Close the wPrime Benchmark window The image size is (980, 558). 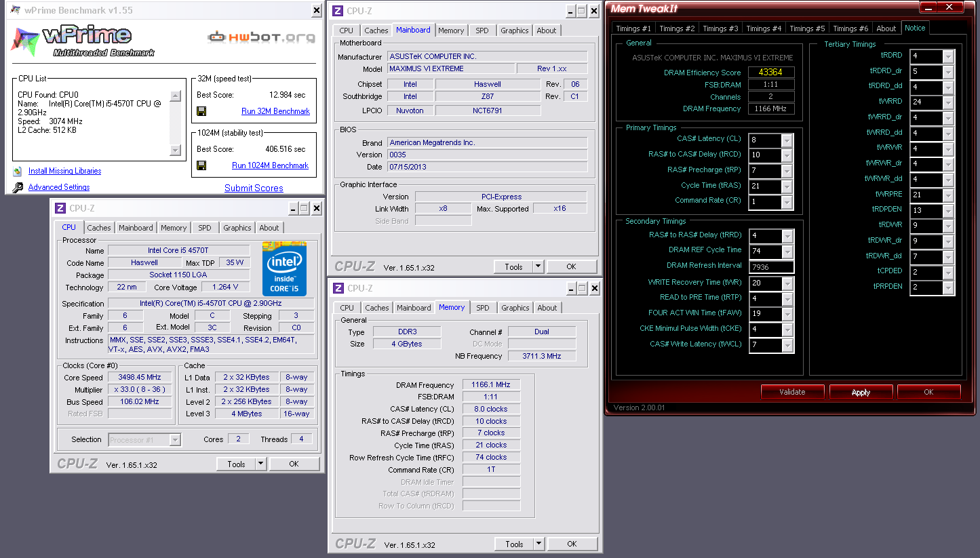click(317, 11)
